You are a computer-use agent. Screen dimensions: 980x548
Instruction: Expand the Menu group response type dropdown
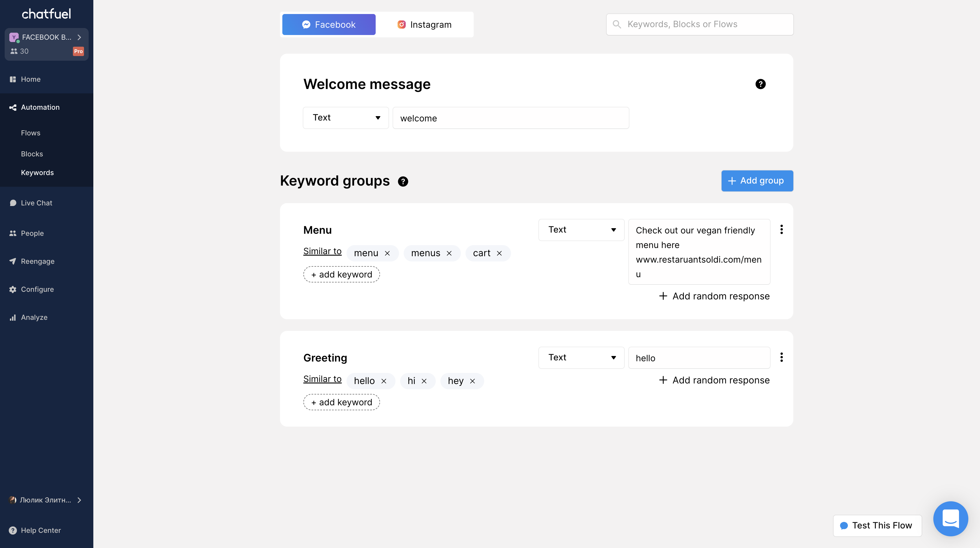pos(581,230)
